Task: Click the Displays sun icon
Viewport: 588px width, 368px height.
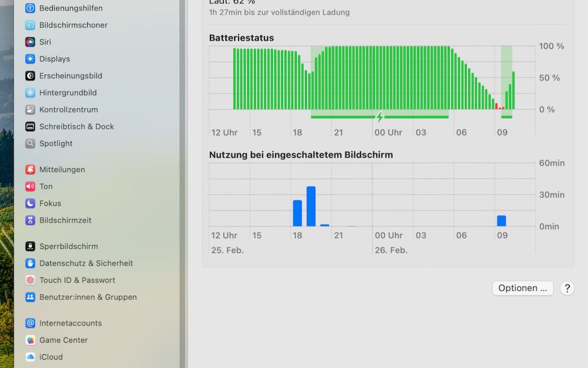Action: click(30, 59)
